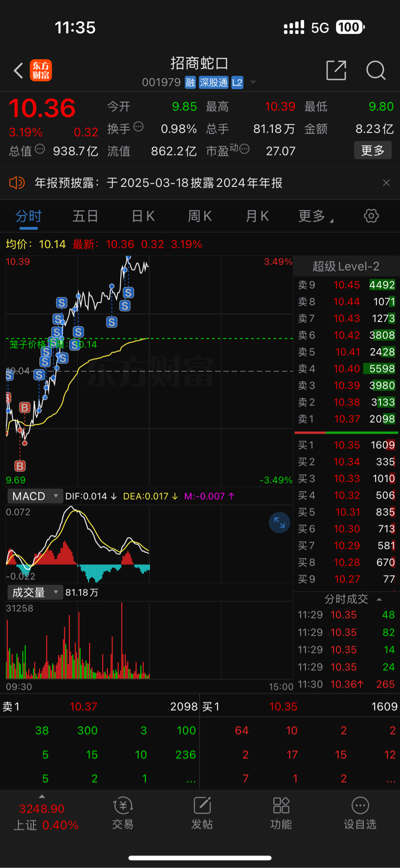Viewport: 400px width, 868px height.
Task: Tap the info icon beside 市盈动
Action: (244, 150)
